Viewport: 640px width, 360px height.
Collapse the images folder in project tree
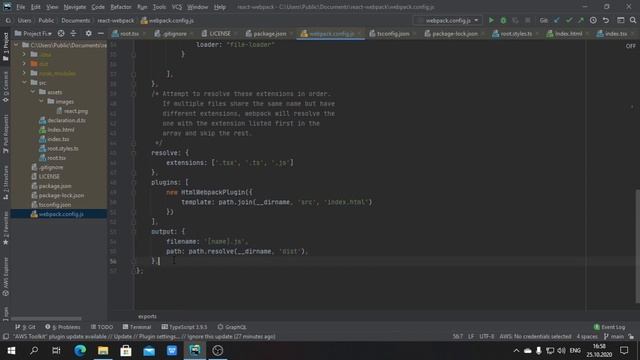click(42, 101)
